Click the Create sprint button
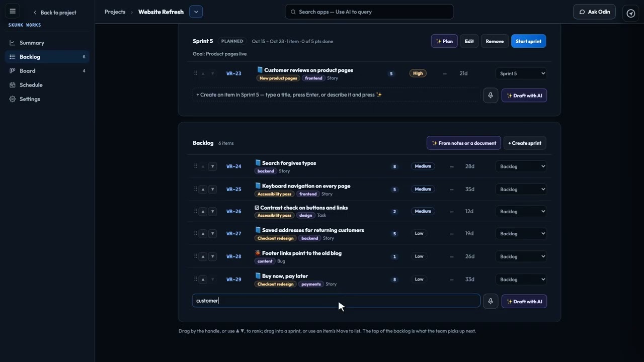This screenshot has width=644, height=362. click(525, 143)
